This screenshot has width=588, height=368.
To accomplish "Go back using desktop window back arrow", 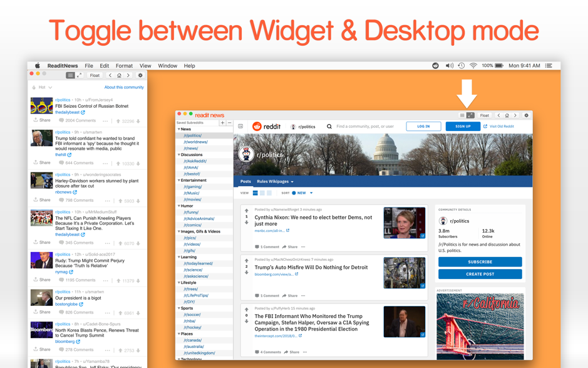I will (x=498, y=115).
